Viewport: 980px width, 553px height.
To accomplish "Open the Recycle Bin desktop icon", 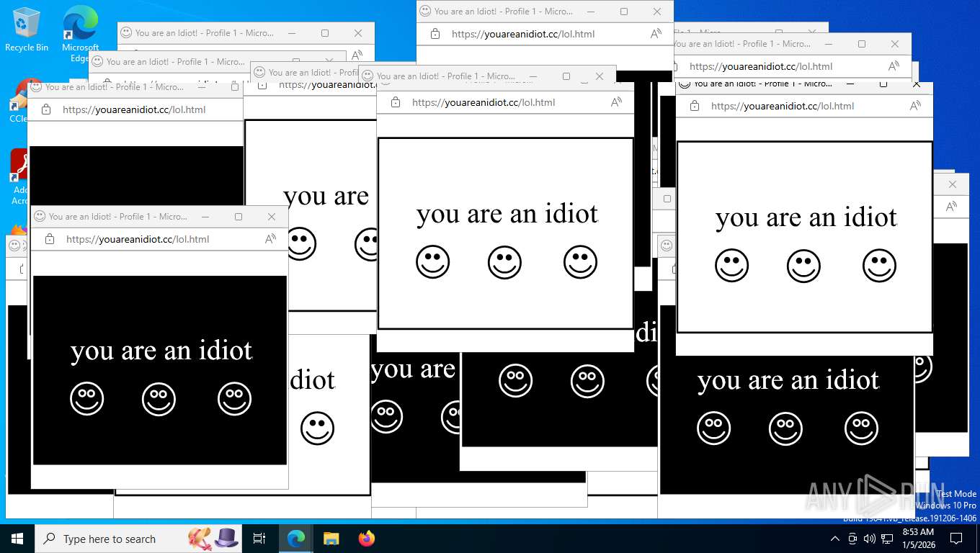I will click(27, 30).
